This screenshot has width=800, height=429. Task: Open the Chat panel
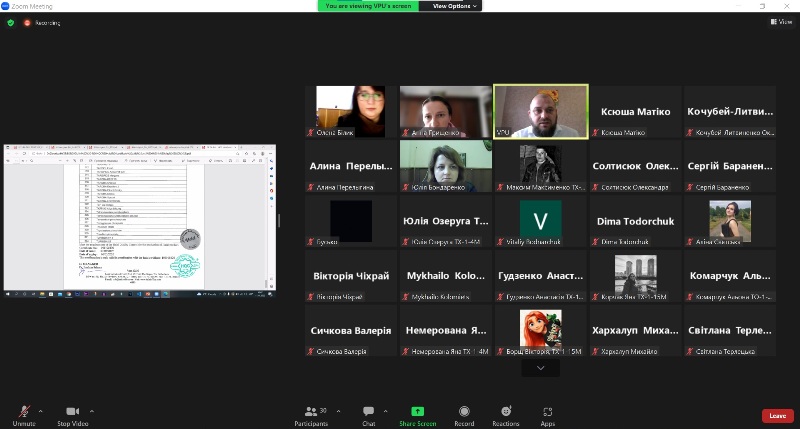click(x=368, y=416)
